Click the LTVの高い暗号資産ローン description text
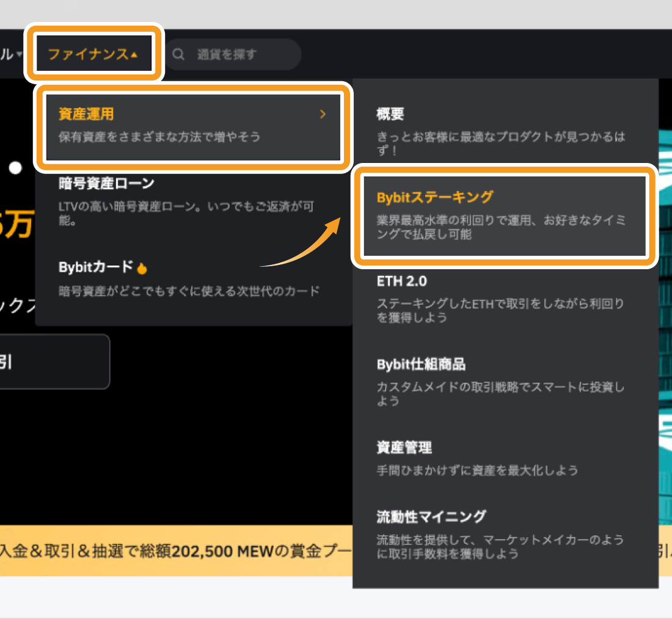Viewport: 672px width, 619px height. tap(186, 213)
